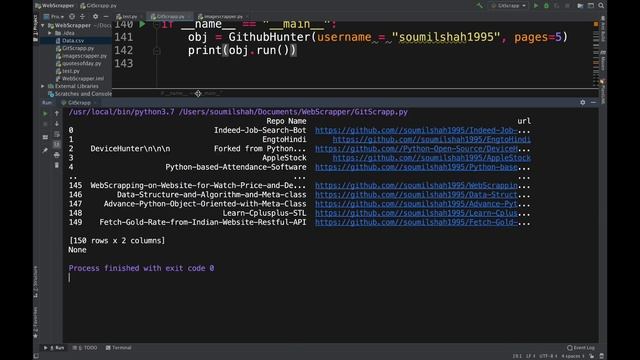640x360 pixels.
Task: Click '[150 rows x 2 columns]' console text
Action: (x=117, y=241)
